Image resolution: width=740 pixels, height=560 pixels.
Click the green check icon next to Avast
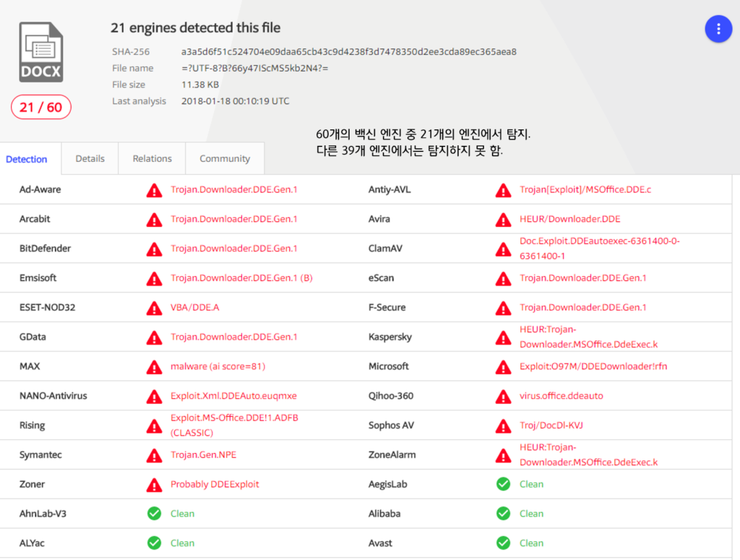pos(503,543)
